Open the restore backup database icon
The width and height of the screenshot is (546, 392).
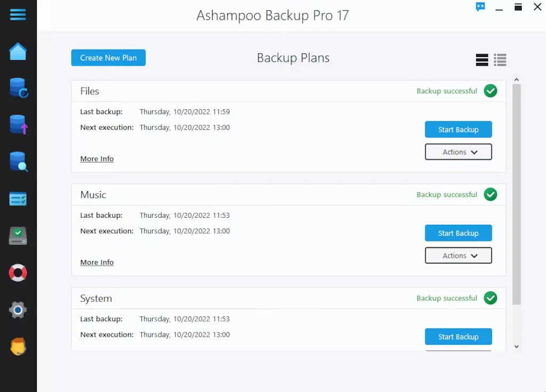[x=18, y=88]
